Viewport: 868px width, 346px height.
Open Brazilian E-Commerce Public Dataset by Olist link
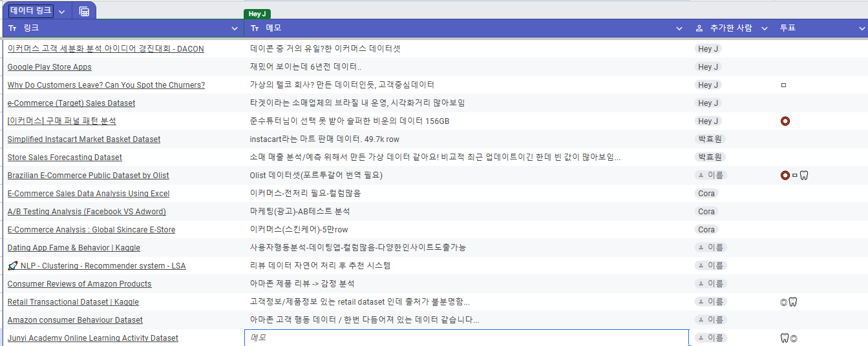(89, 176)
